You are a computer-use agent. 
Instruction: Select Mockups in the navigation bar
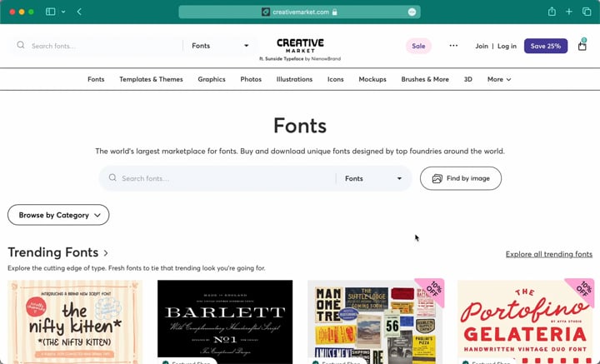(372, 79)
